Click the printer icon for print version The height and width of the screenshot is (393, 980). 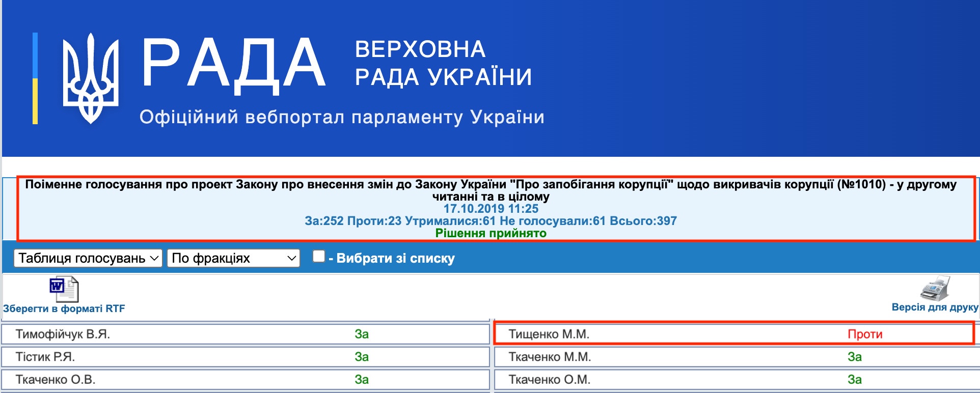coord(935,288)
